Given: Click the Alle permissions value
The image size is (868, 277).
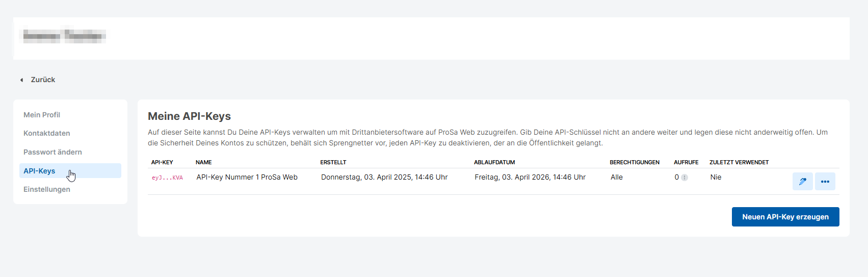Looking at the screenshot, I should click(x=616, y=177).
